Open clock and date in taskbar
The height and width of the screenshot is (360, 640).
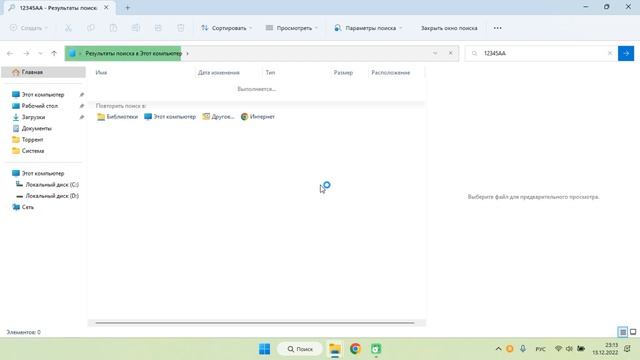[x=605, y=349]
